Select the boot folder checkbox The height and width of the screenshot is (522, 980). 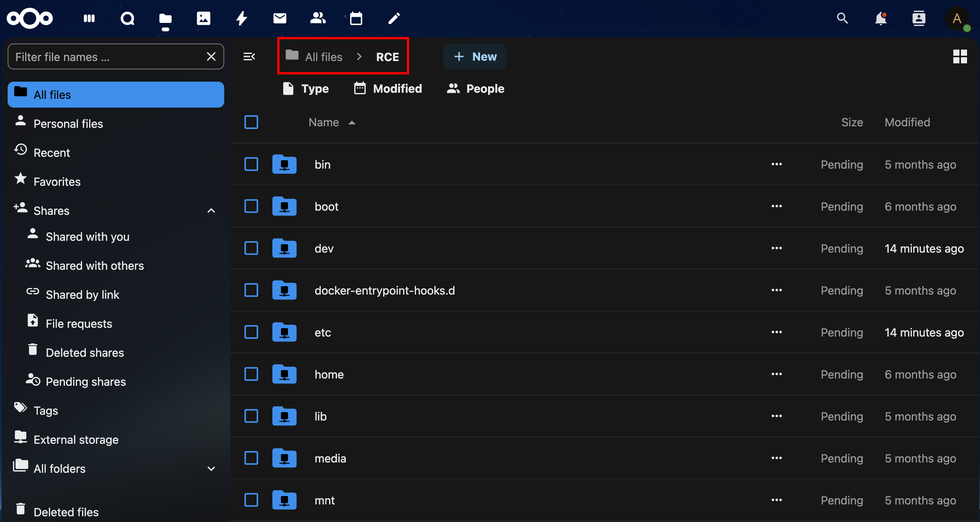point(251,206)
